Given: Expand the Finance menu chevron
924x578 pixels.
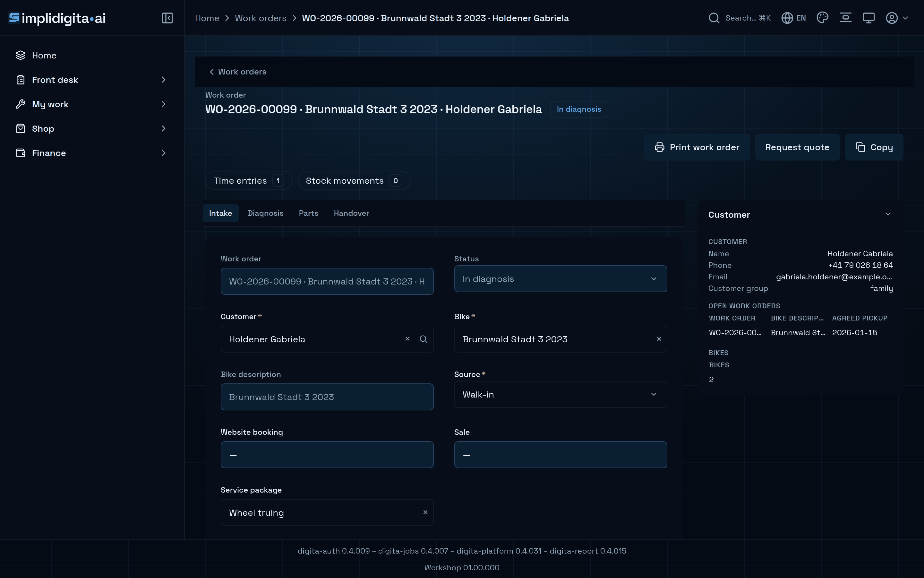Looking at the screenshot, I should click(163, 153).
